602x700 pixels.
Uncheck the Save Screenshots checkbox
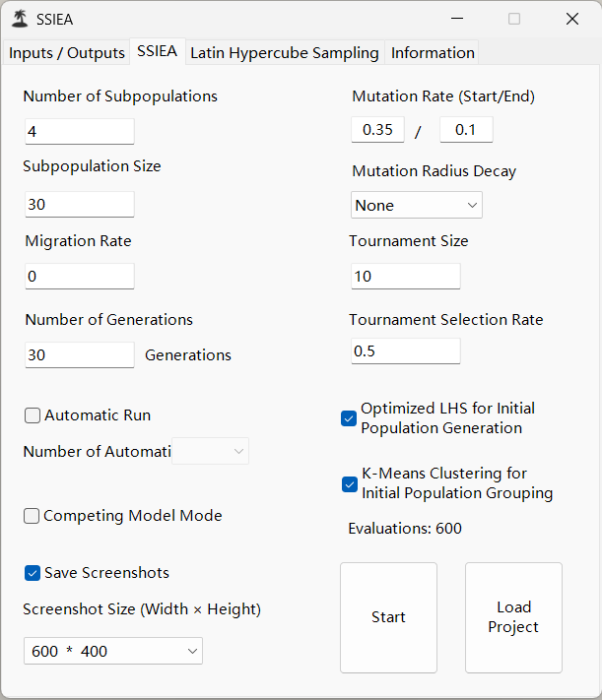(x=33, y=573)
